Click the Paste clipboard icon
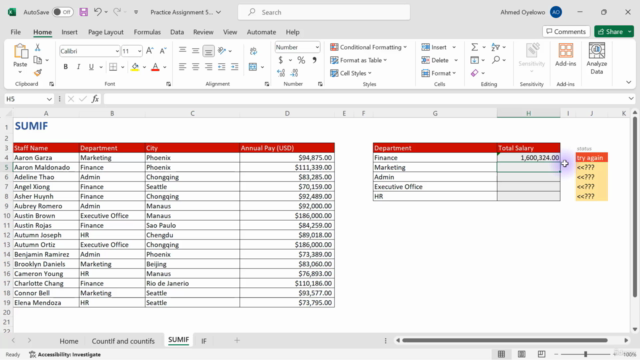Viewport: 640px width, 360px height. tap(20, 52)
